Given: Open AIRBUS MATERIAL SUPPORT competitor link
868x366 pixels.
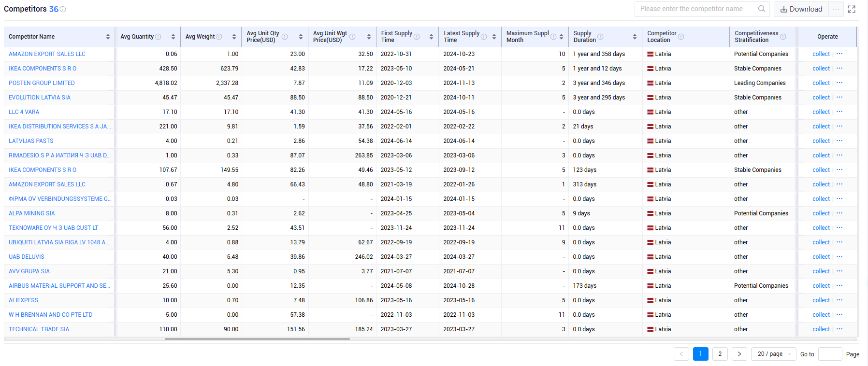Looking at the screenshot, I should pos(59,286).
